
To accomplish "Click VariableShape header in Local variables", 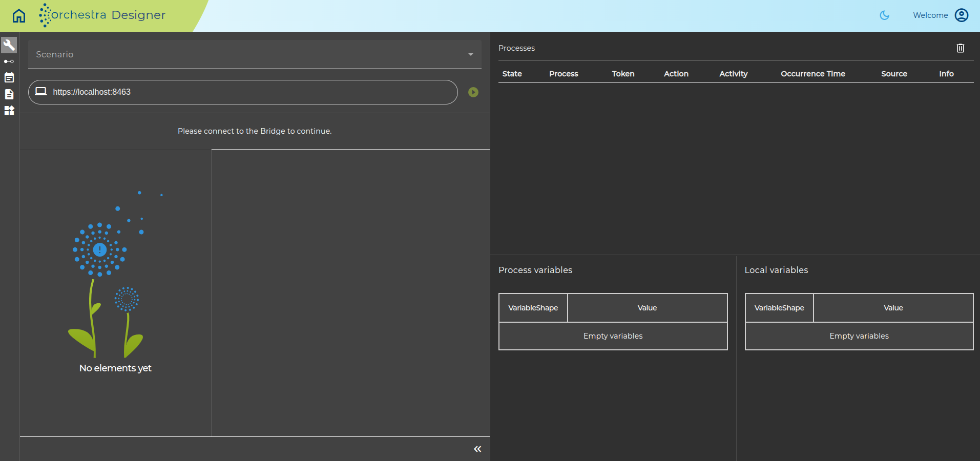I will point(779,308).
